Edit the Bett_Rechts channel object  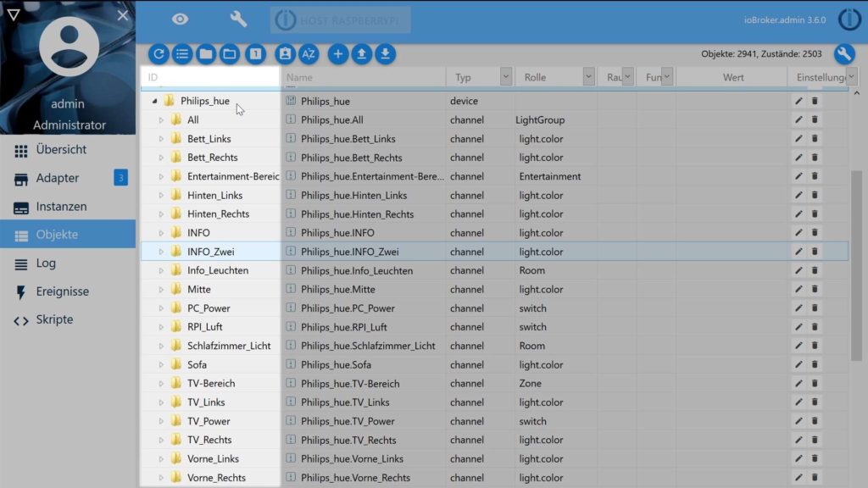[798, 157]
